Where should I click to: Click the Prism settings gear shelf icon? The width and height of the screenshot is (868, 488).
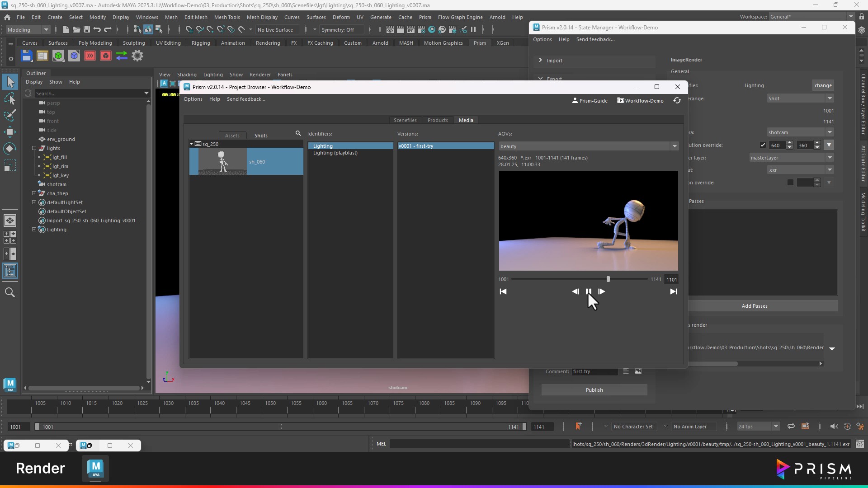click(x=137, y=56)
